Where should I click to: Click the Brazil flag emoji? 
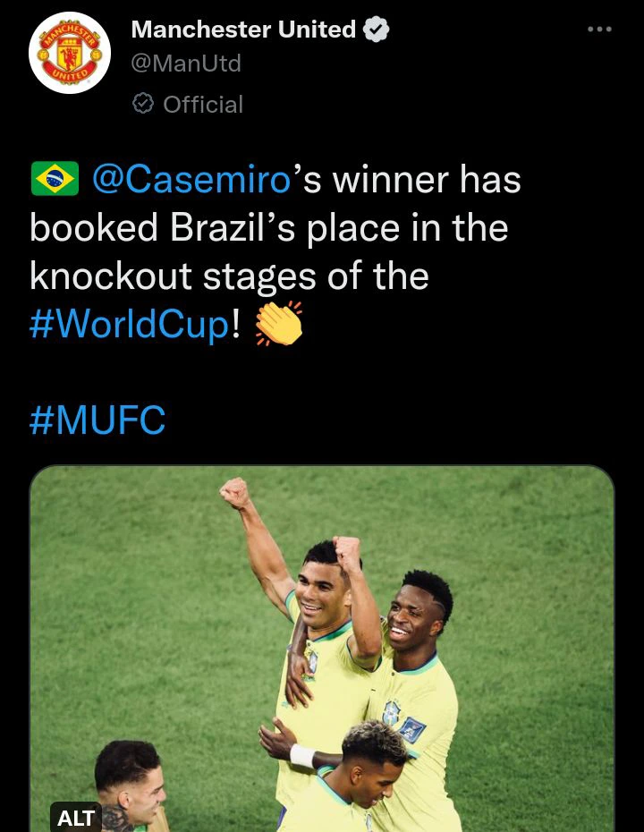[55, 179]
